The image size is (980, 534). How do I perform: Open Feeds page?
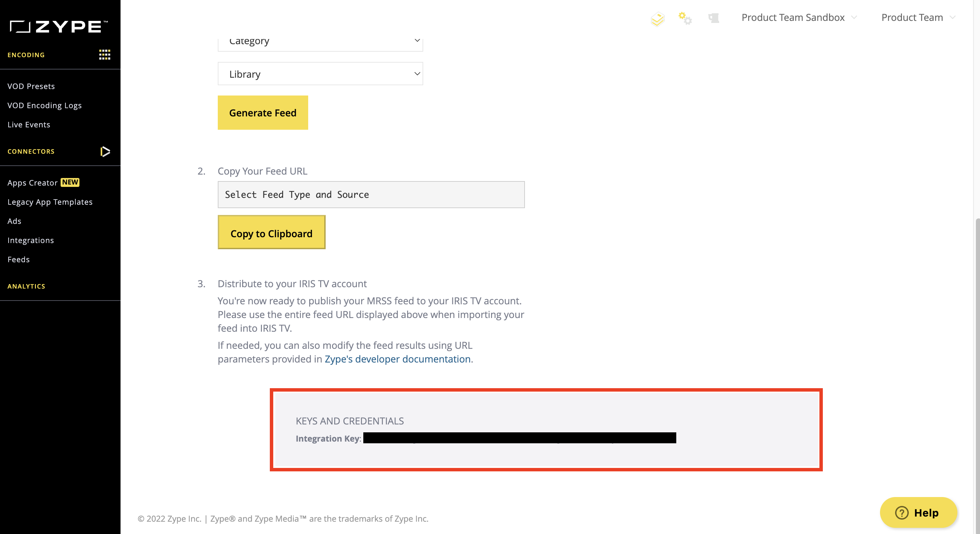tap(18, 259)
